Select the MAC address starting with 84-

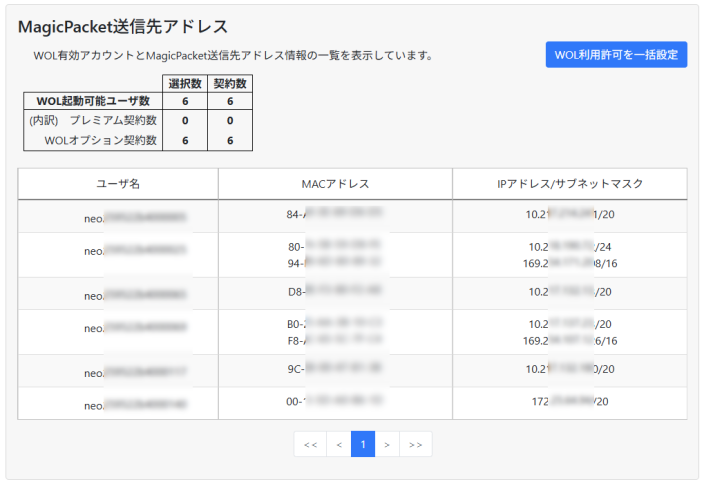point(335,214)
